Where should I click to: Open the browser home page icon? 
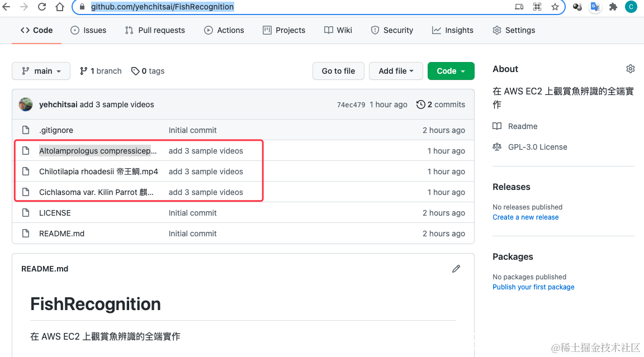point(60,7)
